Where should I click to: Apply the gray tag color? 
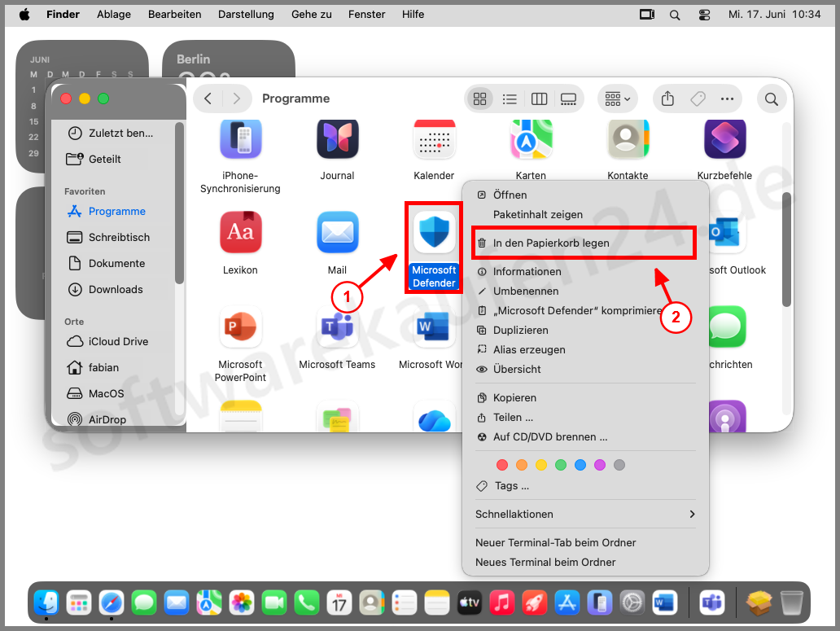[619, 465]
